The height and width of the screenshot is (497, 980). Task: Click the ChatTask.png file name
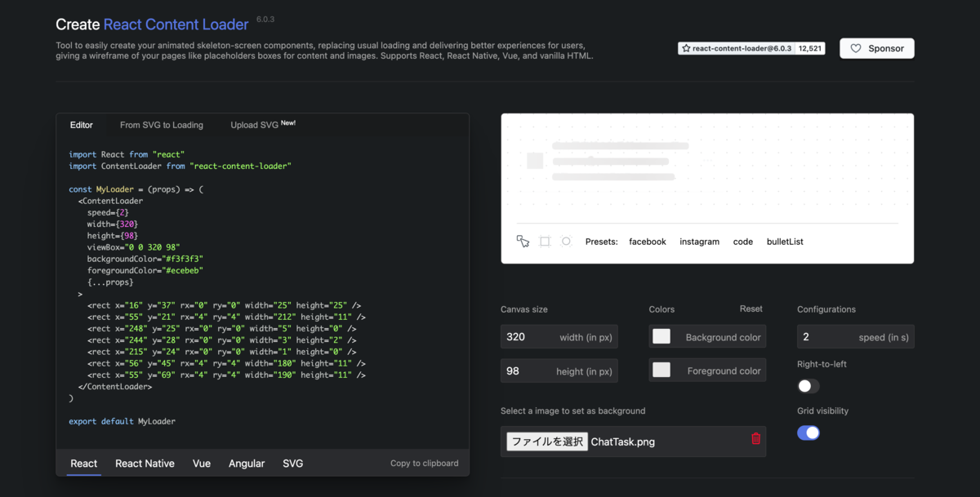pos(623,442)
